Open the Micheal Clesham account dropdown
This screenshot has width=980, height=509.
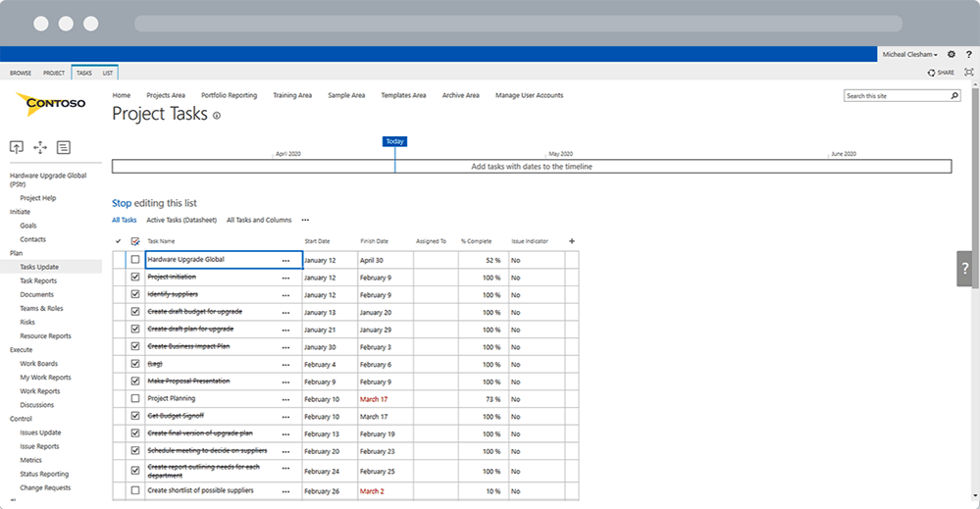[910, 54]
